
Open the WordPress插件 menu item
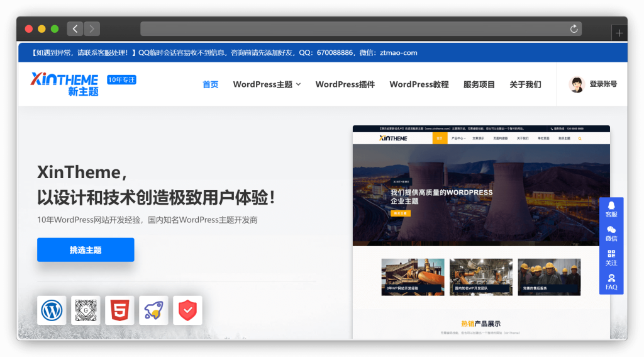[345, 84]
